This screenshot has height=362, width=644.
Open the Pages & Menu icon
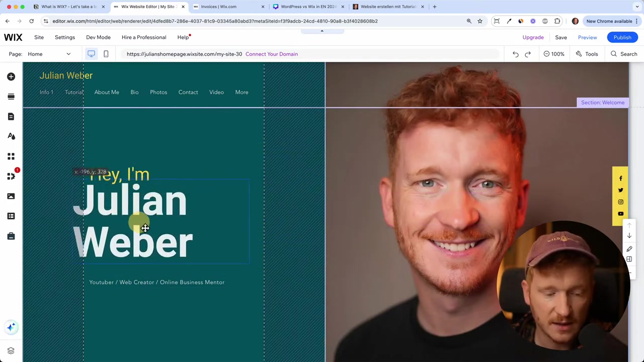(11, 116)
